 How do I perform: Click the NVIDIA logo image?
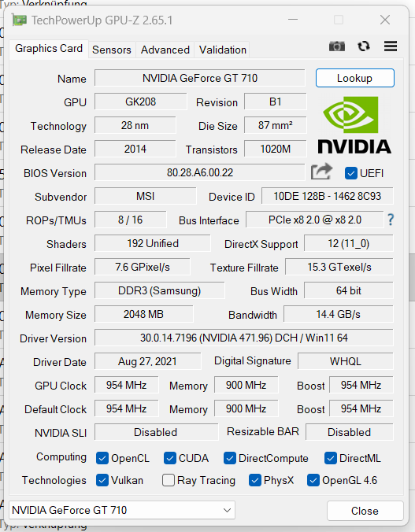pos(354,125)
